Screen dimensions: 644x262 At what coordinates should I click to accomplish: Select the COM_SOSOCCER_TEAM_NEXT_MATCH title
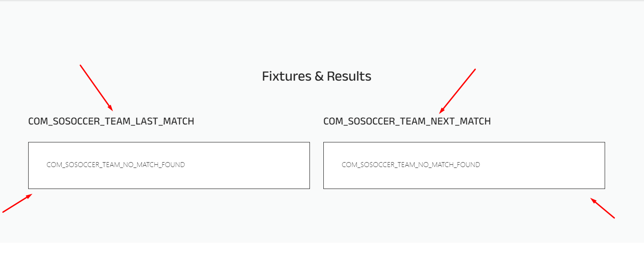(407, 121)
